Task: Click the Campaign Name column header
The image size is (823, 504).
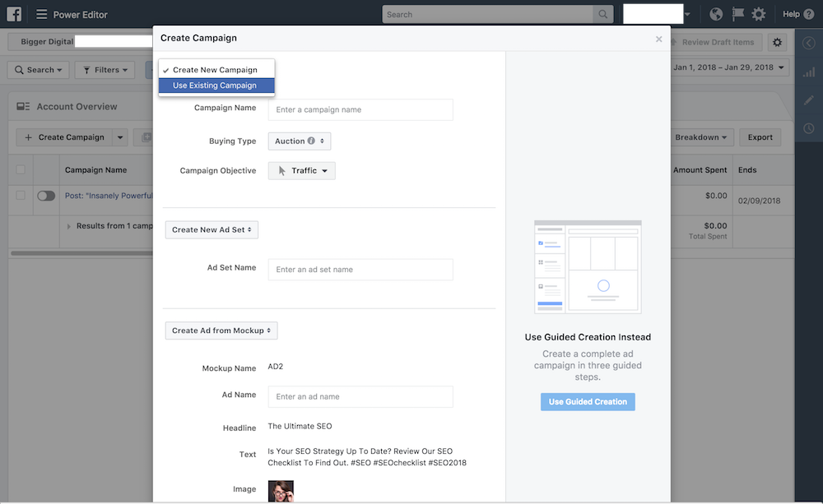Action: [x=95, y=170]
